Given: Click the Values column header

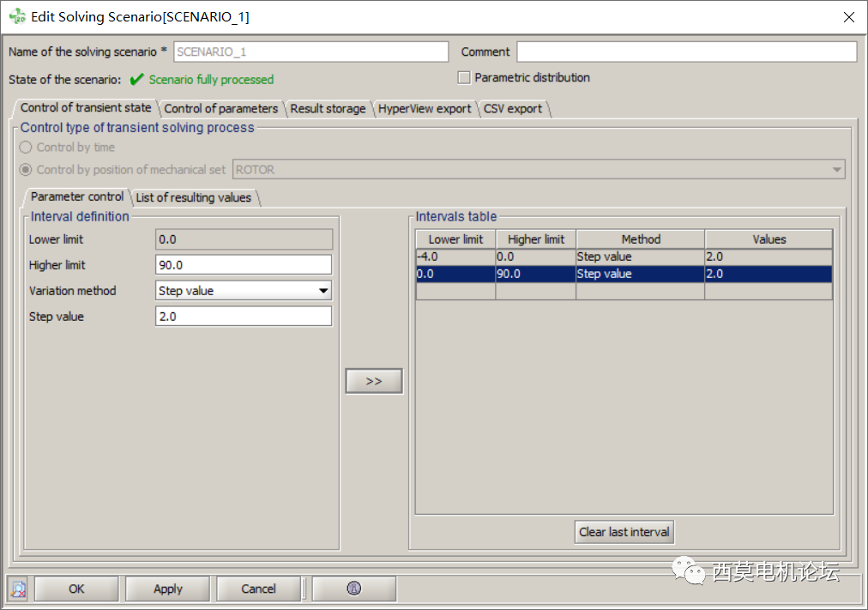Looking at the screenshot, I should click(x=769, y=239).
